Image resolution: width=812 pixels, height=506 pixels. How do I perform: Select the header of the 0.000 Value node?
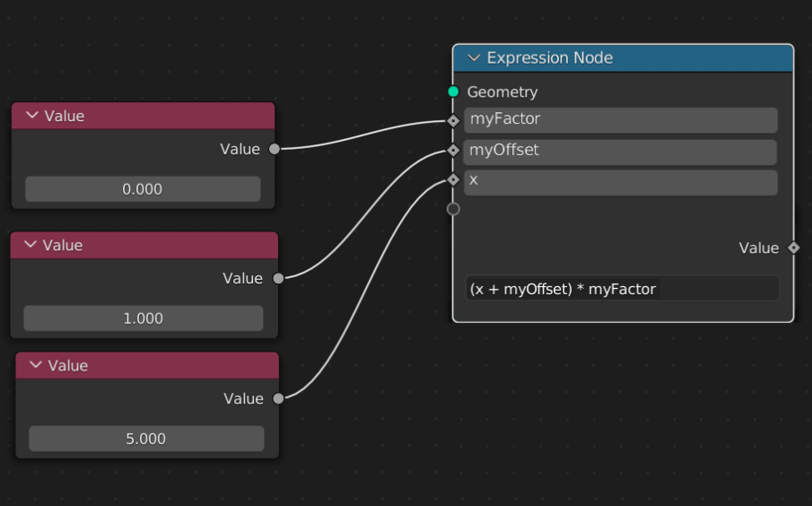[143, 116]
